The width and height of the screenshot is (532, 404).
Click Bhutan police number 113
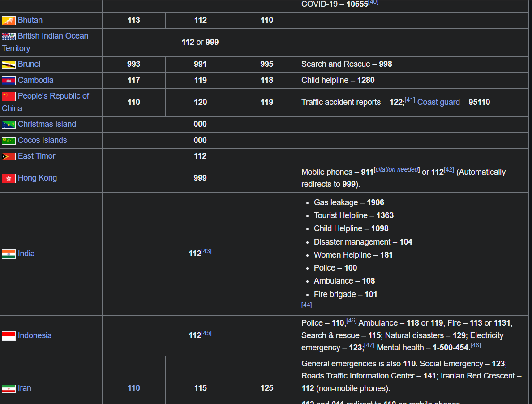[134, 20]
